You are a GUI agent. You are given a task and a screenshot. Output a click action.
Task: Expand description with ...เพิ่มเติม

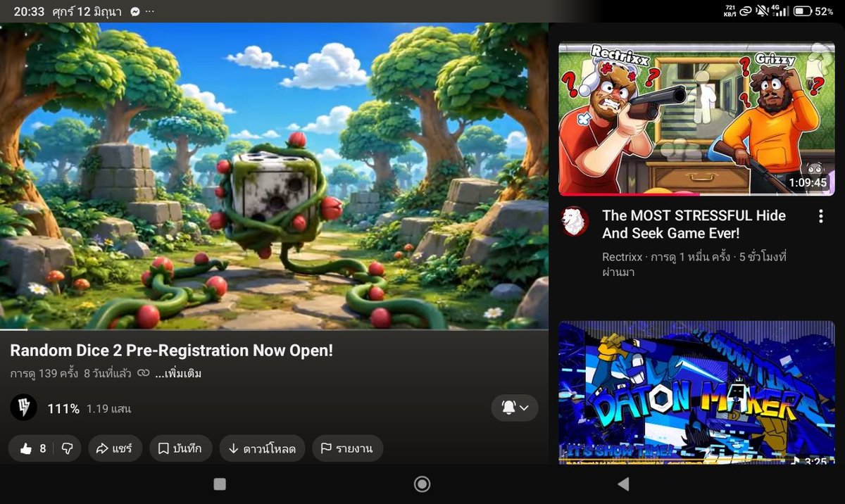[178, 373]
